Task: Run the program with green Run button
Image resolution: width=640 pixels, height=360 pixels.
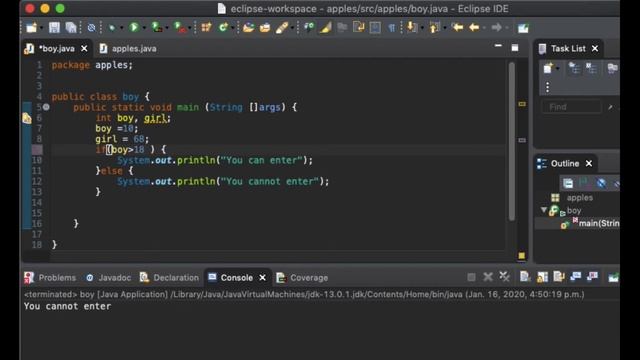Action: pyautogui.click(x=133, y=28)
